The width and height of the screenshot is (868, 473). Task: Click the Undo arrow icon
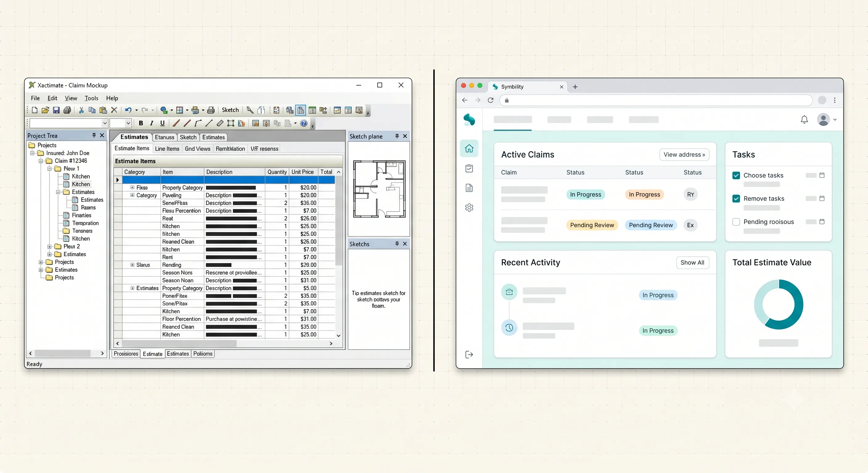128,110
